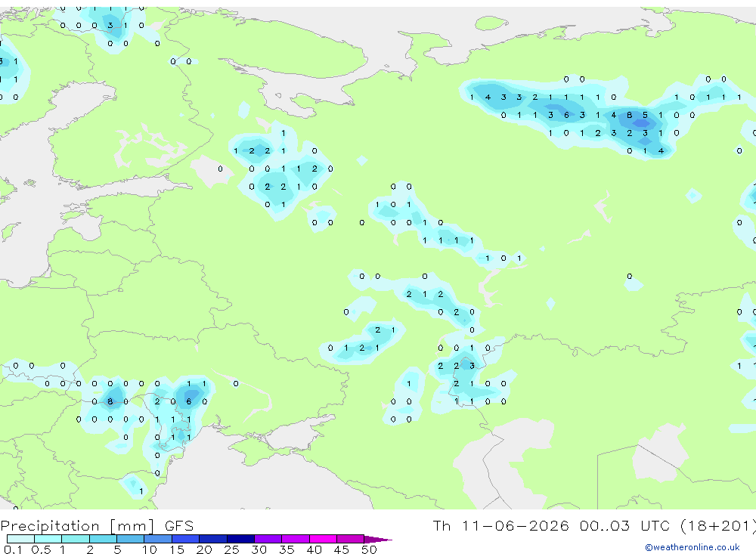Click the 1–2 mm legend swatch
756x554 pixels.
click(x=76, y=539)
